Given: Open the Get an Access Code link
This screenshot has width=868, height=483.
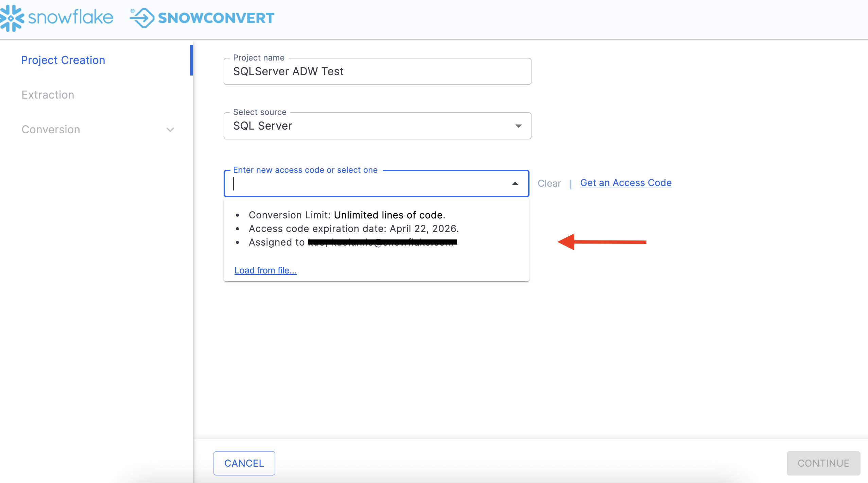Looking at the screenshot, I should pyautogui.click(x=626, y=183).
